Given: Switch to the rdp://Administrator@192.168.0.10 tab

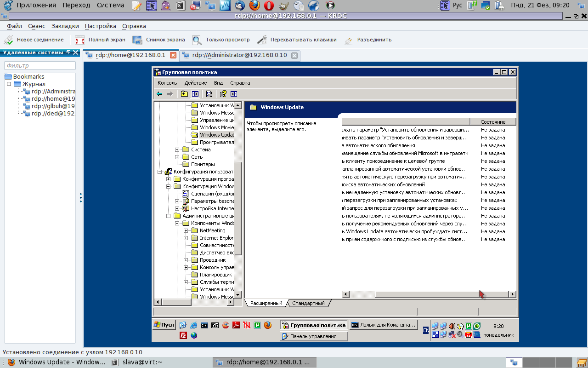Looking at the screenshot, I should tap(239, 55).
